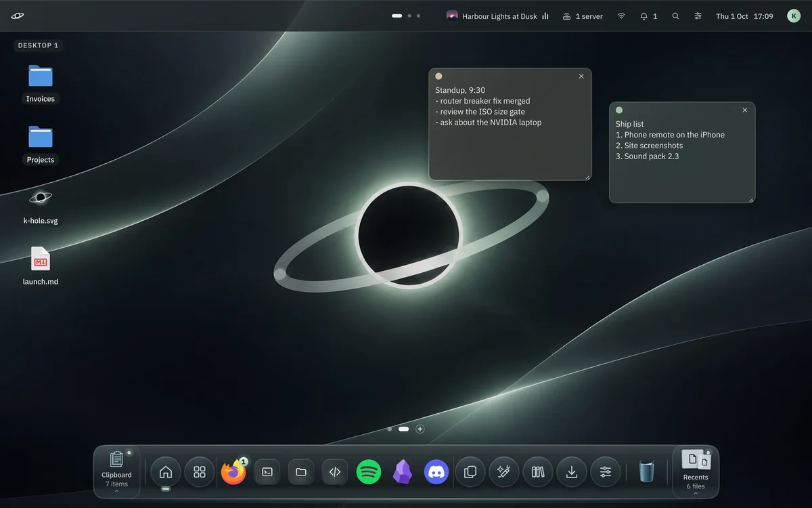Click the Firefox notification badge showing 1
The width and height of the screenshot is (812, 508).
pyautogui.click(x=244, y=461)
